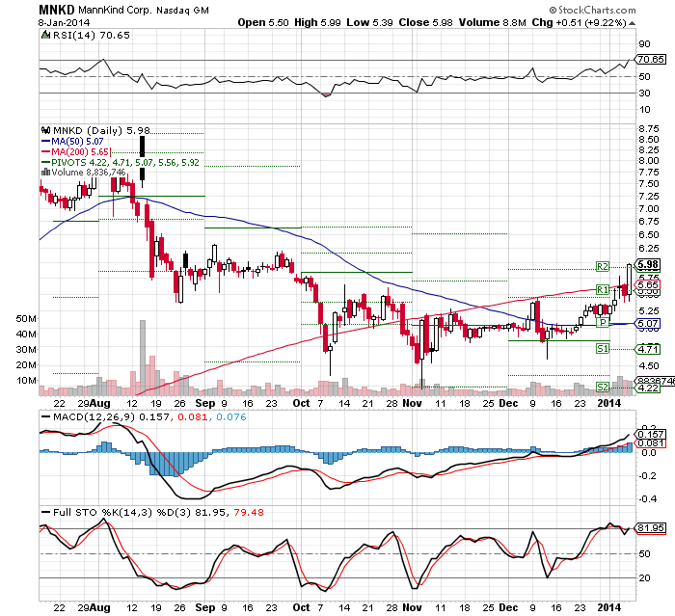675x616 pixels.
Task: Click the tallest grey volume bar in mid-August
Action: point(143,358)
